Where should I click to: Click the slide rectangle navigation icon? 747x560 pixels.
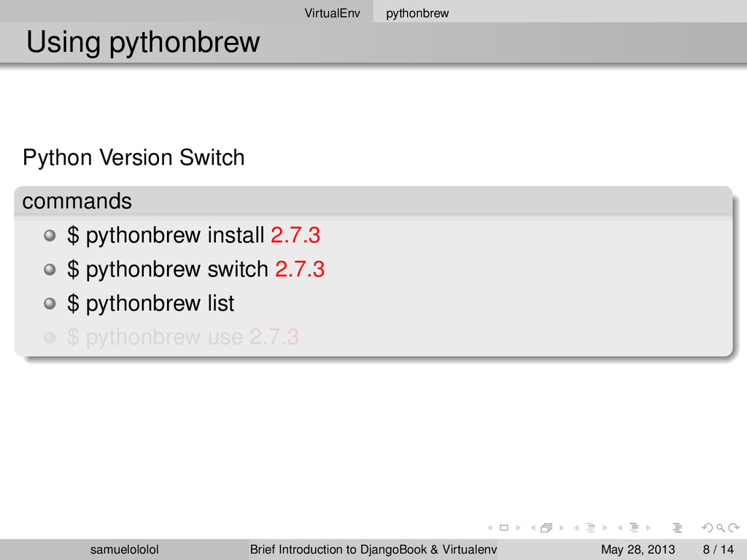[504, 528]
